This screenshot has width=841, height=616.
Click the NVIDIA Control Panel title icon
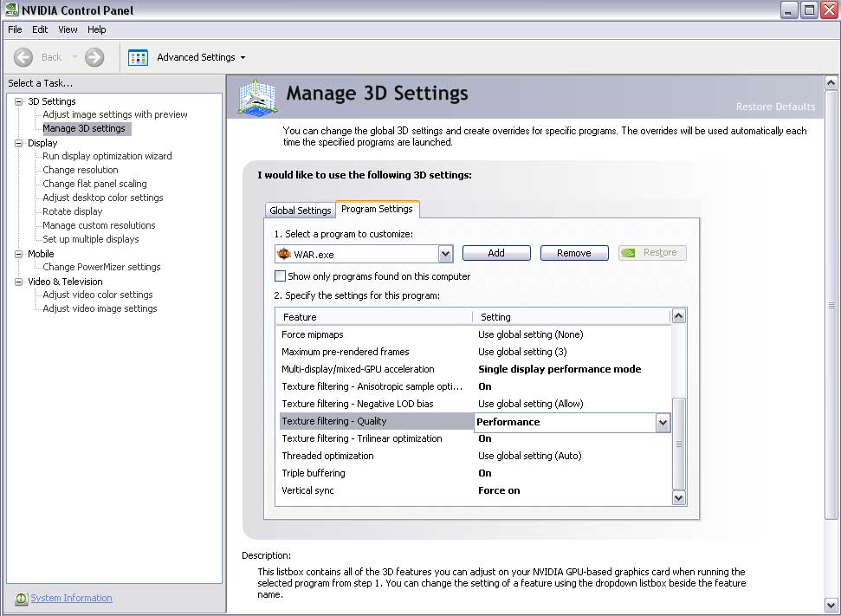click(x=11, y=10)
